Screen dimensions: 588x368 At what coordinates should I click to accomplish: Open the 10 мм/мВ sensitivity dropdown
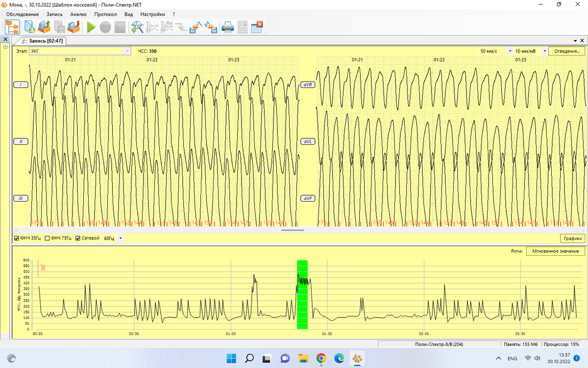tap(544, 51)
